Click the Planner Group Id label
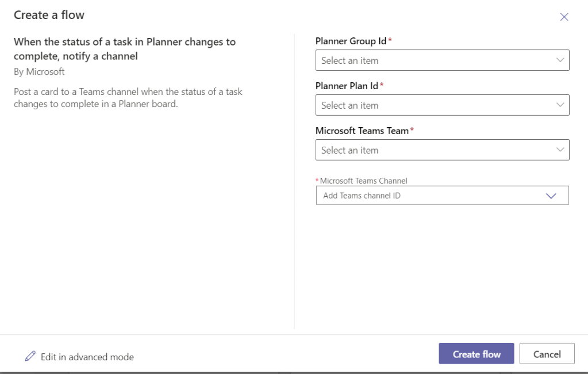 tap(351, 41)
